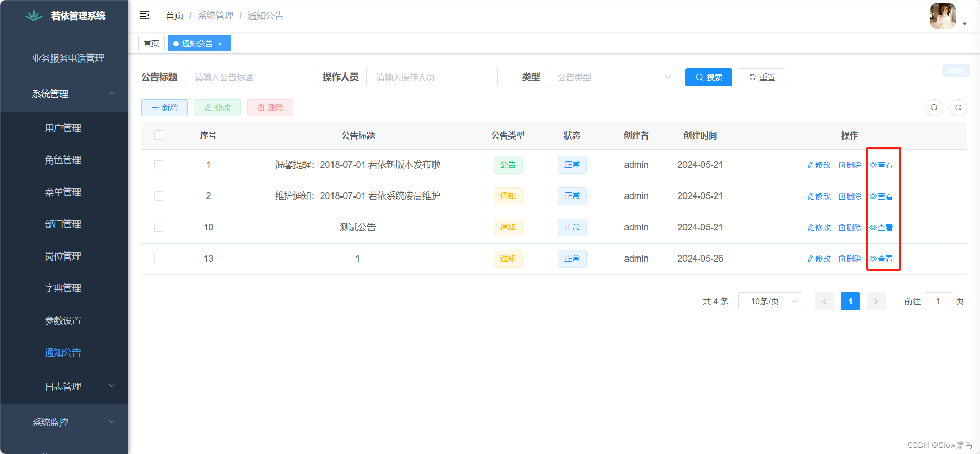The height and width of the screenshot is (454, 980).
Task: Open 字典管理 in the sidebar
Action: [x=64, y=288]
